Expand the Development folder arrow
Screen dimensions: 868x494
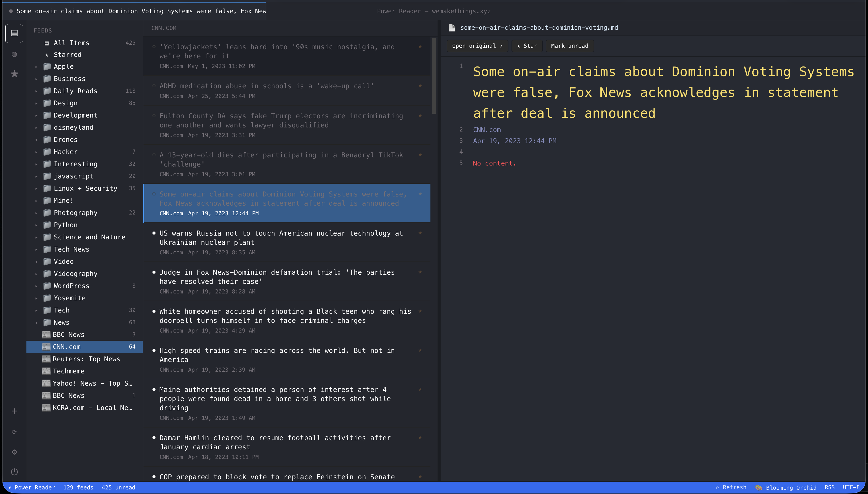coord(36,115)
